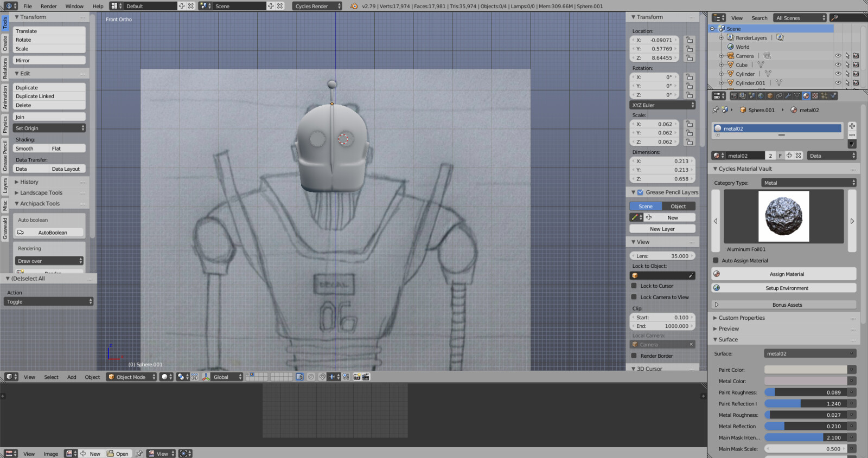Unlink the metal02 material datablock X
The width and height of the screenshot is (868, 458).
click(798, 156)
